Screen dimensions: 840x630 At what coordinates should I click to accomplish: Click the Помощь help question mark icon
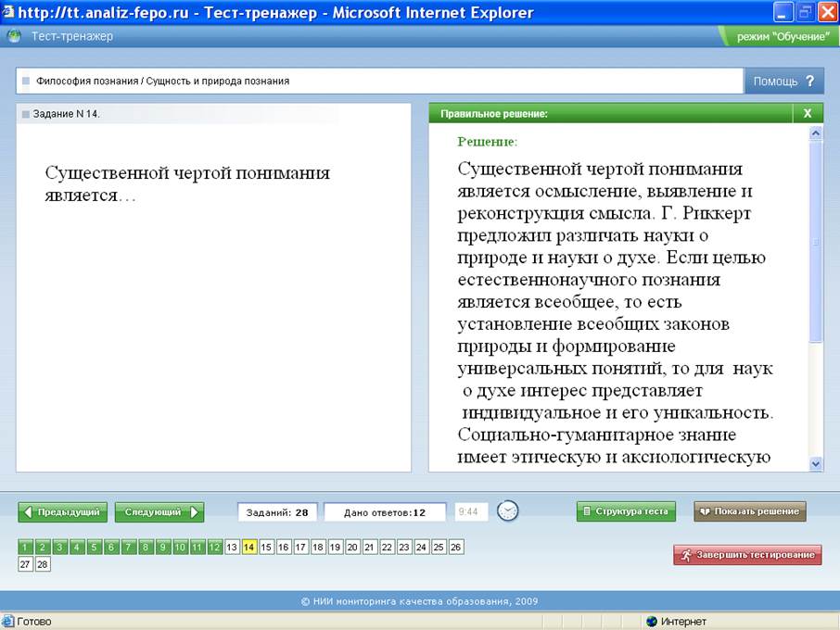pos(809,81)
